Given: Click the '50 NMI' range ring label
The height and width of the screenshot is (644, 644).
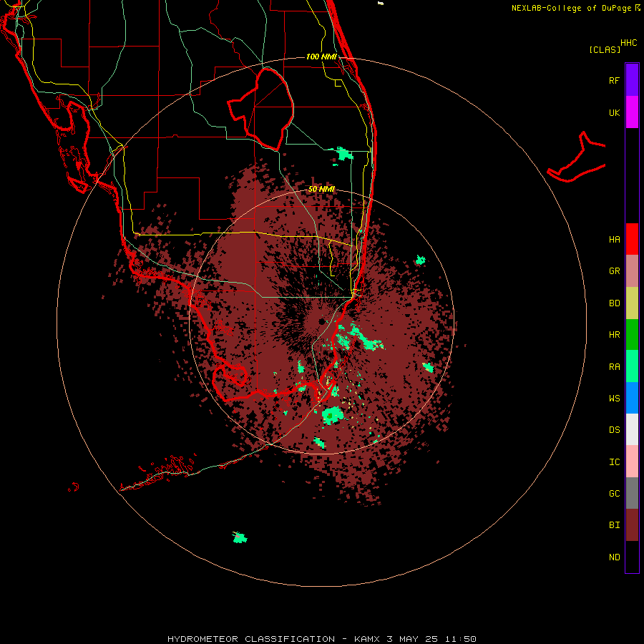Looking at the screenshot, I should click(321, 189).
